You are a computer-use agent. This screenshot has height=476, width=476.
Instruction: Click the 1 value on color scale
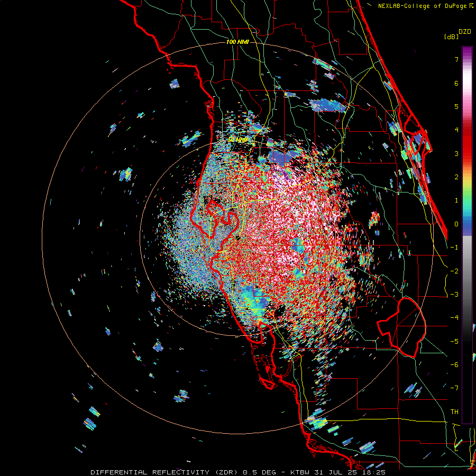pyautogui.click(x=456, y=200)
